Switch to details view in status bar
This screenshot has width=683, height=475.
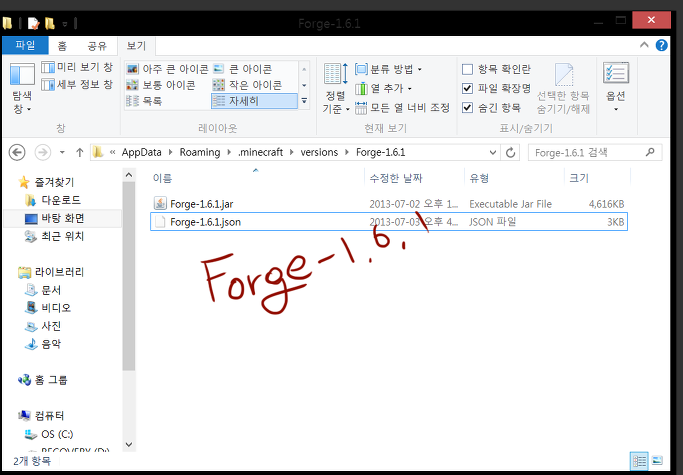click(639, 461)
